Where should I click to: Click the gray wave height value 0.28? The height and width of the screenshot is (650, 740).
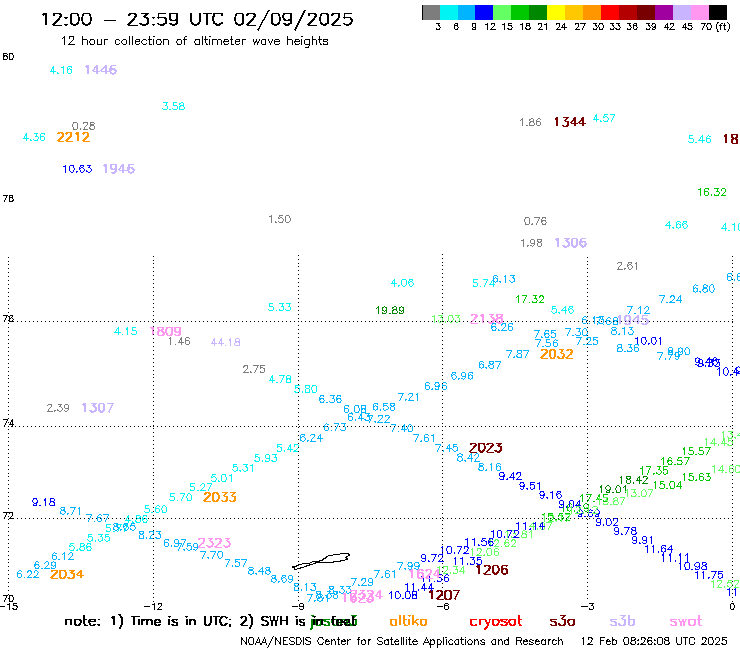point(84,126)
